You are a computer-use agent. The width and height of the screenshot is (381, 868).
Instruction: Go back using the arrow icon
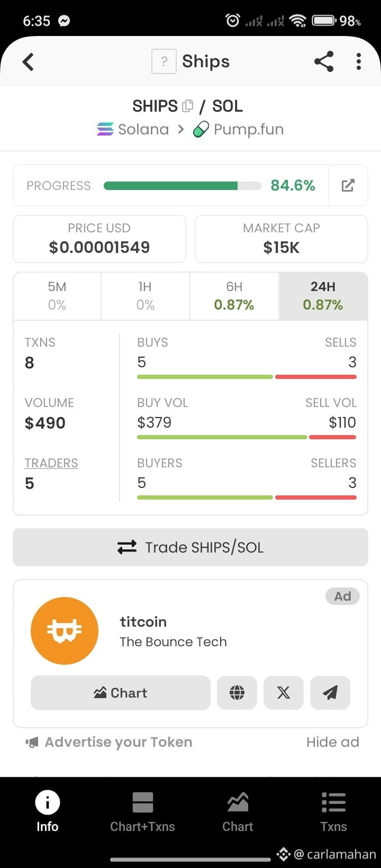coord(28,62)
